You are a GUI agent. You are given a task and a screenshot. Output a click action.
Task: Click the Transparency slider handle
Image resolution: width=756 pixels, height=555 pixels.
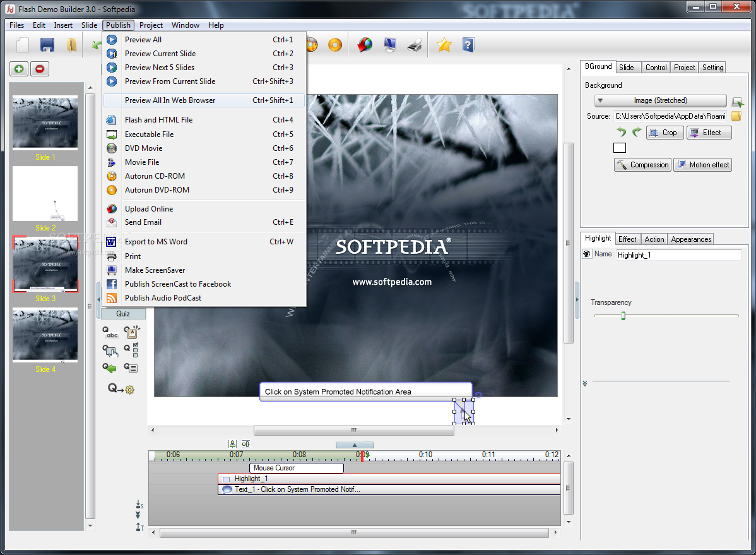(x=623, y=316)
